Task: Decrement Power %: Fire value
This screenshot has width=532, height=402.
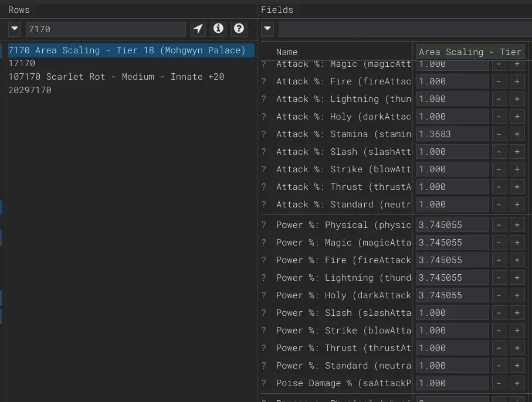Action: [x=499, y=260]
